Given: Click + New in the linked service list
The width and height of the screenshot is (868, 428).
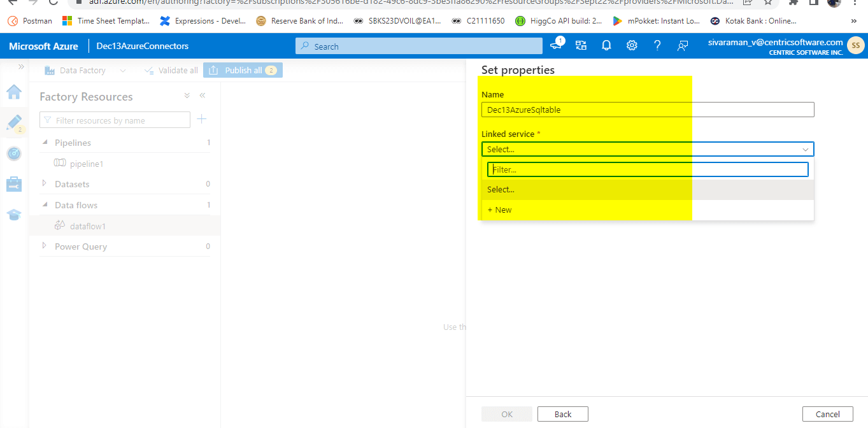Looking at the screenshot, I should tap(502, 210).
